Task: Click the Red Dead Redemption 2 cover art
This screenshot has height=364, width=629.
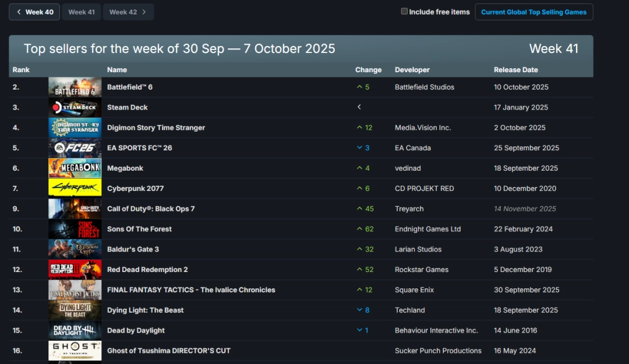Action: point(75,270)
